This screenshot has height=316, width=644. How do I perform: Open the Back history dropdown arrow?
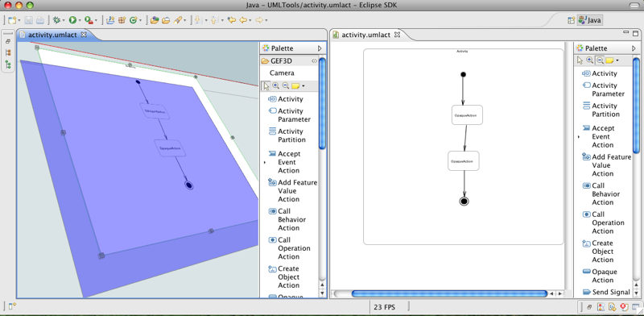coord(250,20)
